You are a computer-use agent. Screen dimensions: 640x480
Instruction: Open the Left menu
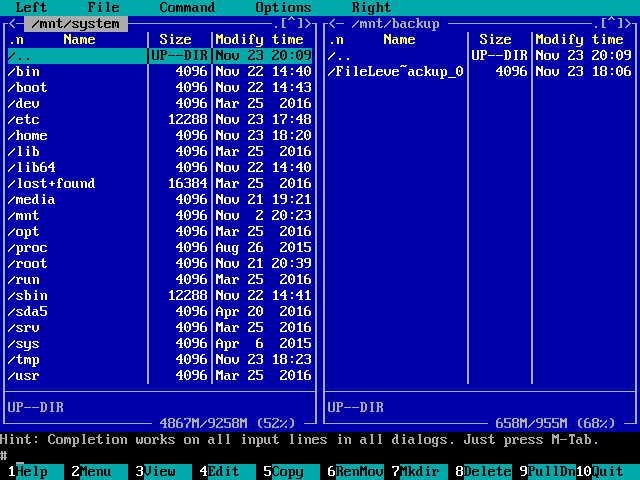(x=31, y=7)
